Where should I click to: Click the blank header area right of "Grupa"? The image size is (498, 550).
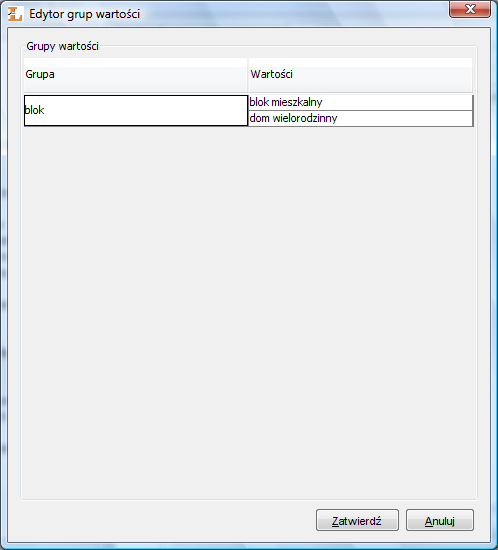(151, 75)
